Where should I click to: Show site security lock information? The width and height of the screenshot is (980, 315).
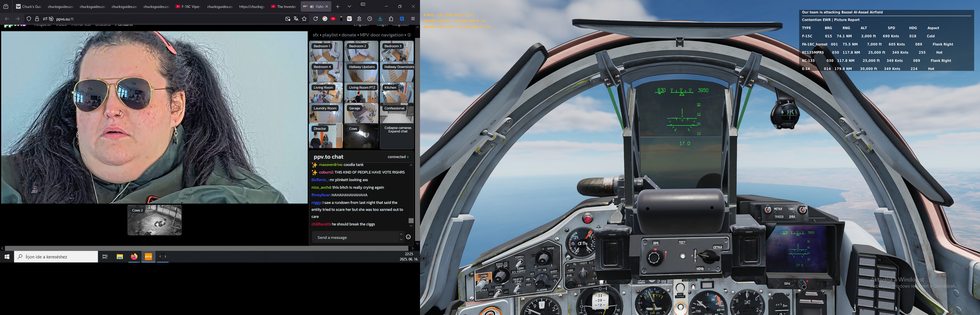pos(37,19)
